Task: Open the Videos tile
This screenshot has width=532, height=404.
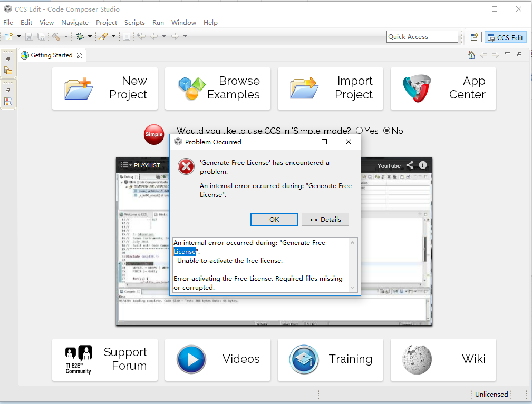Action: point(217,360)
